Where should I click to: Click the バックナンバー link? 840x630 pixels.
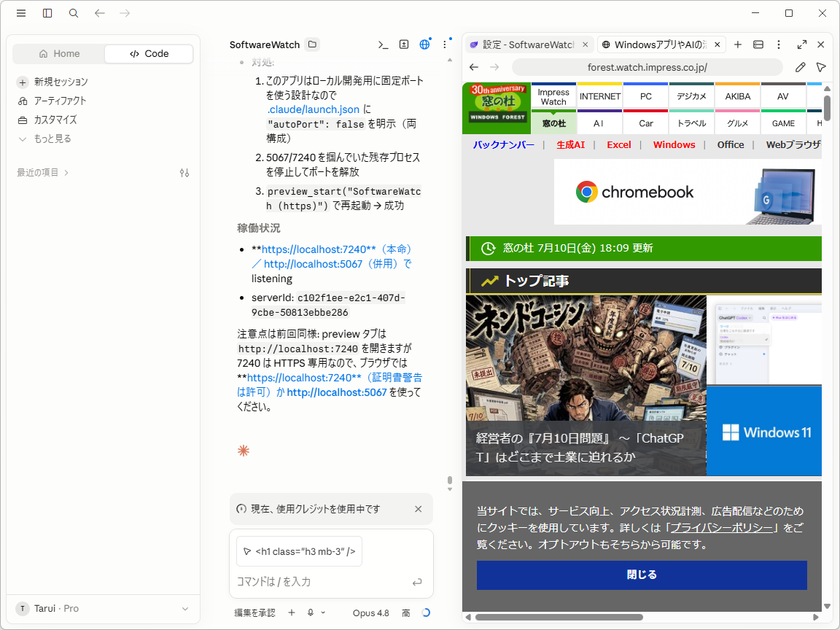(x=504, y=144)
